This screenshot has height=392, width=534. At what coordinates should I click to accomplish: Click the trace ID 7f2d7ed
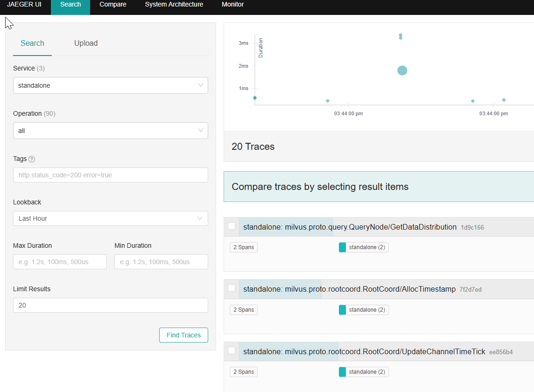point(471,289)
